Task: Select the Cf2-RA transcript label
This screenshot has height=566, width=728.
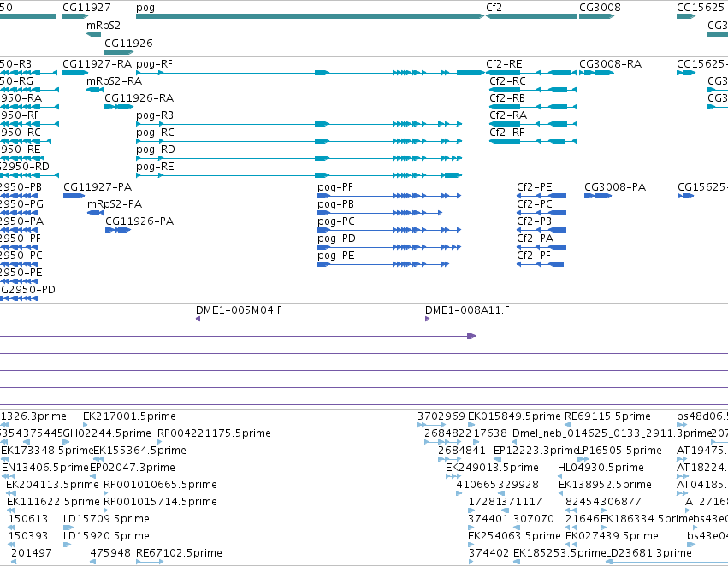Action: [508, 115]
